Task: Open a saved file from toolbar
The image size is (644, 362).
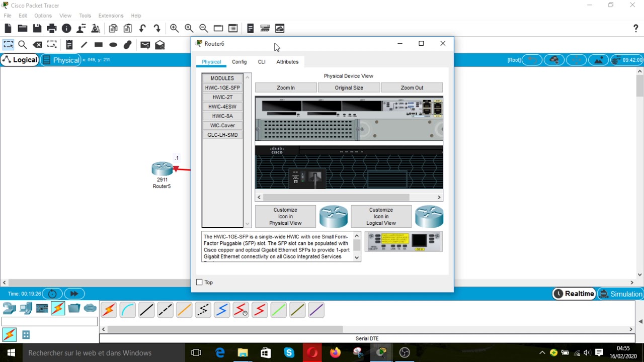Action: click(22, 29)
